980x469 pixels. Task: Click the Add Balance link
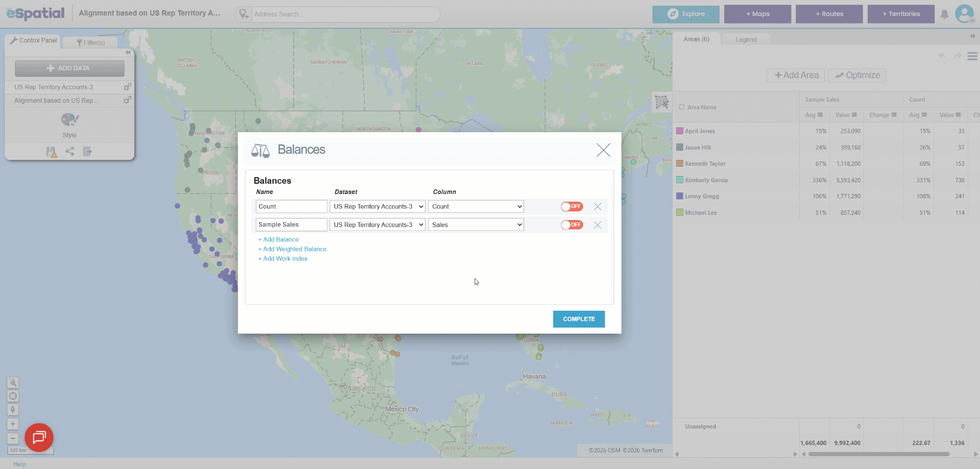tap(279, 239)
